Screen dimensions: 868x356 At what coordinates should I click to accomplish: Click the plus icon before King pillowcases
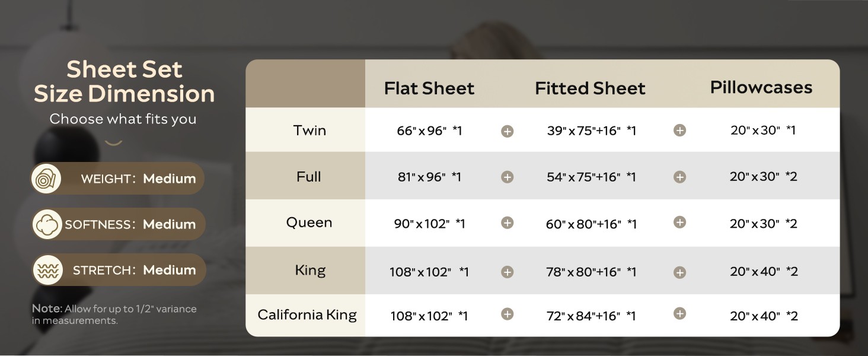coord(680,272)
